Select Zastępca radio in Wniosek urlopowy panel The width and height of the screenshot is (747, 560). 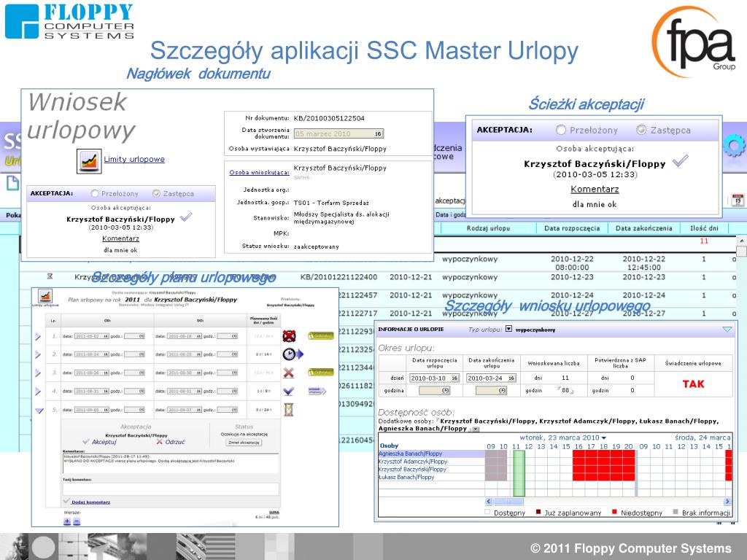156,193
